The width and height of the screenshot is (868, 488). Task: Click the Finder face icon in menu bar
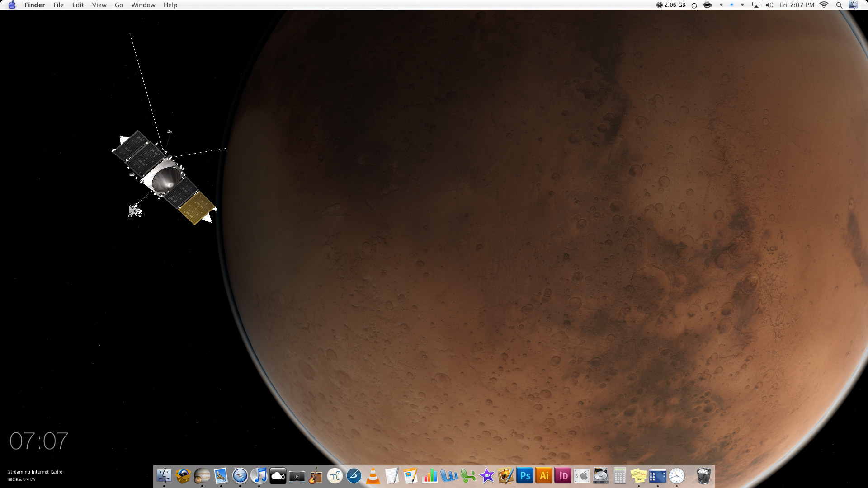pos(853,5)
